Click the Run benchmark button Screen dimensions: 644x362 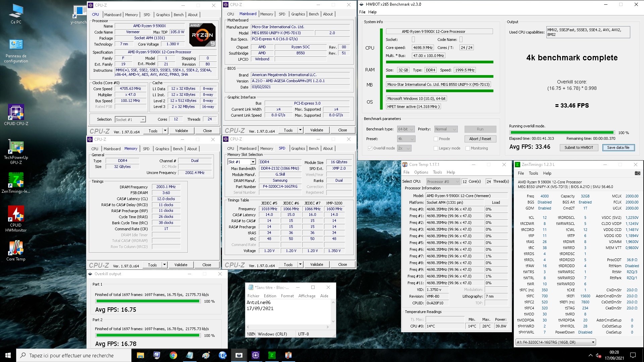click(x=480, y=129)
